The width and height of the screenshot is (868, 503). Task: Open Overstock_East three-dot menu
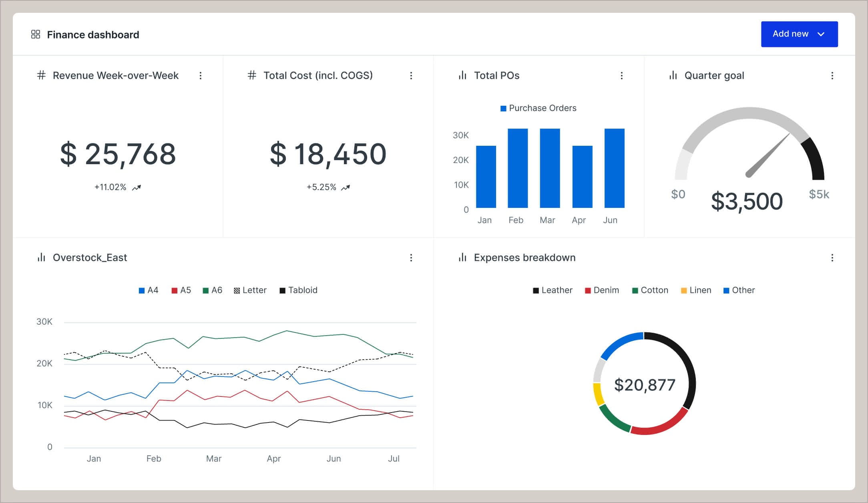(411, 258)
